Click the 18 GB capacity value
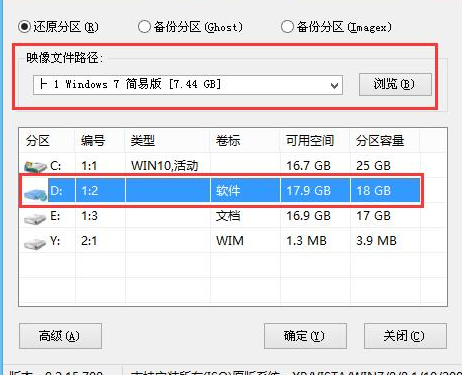The image size is (462, 375). (373, 191)
